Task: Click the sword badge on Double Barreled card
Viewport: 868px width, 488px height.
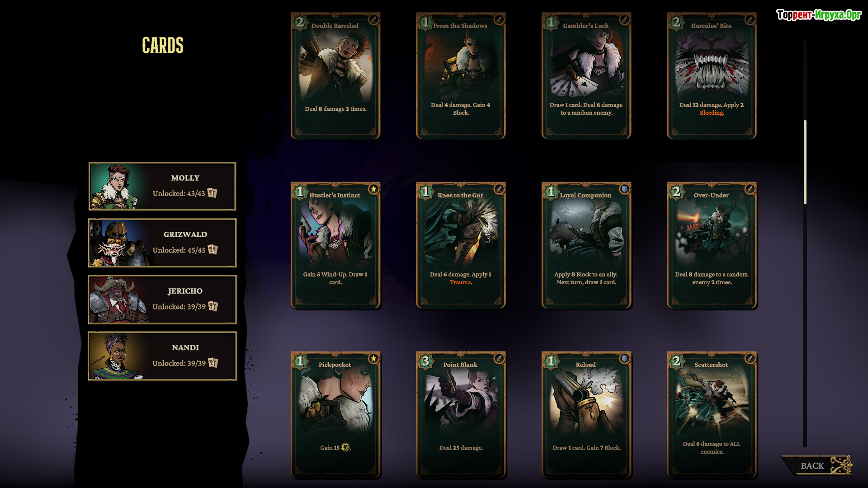Action: 373,20
